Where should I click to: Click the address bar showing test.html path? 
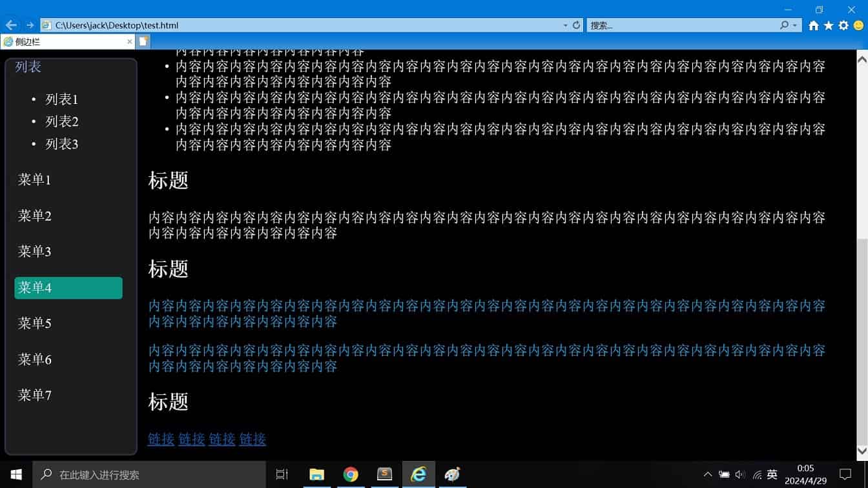pos(304,25)
